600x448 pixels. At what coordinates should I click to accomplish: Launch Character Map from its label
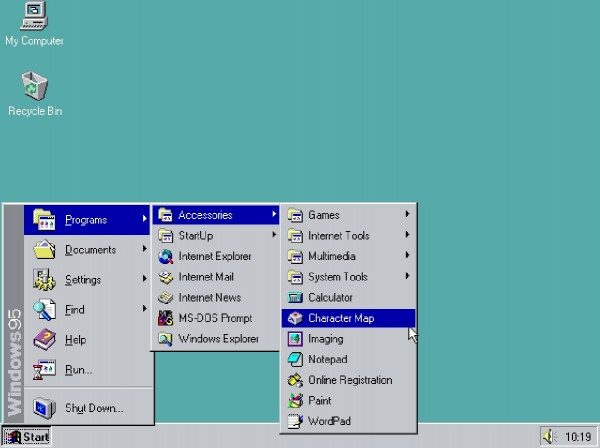point(341,318)
